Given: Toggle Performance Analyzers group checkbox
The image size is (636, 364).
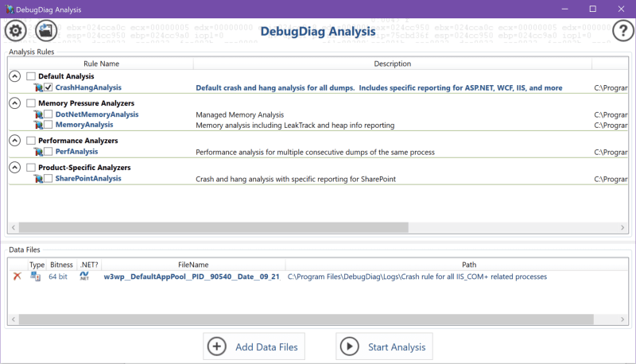Looking at the screenshot, I should pos(31,140).
